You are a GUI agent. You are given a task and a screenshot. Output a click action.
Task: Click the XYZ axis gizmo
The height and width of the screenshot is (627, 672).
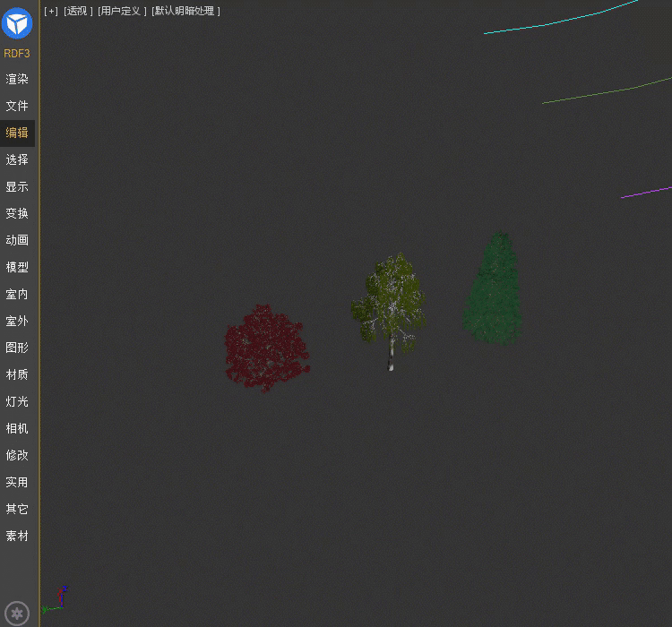(55, 599)
